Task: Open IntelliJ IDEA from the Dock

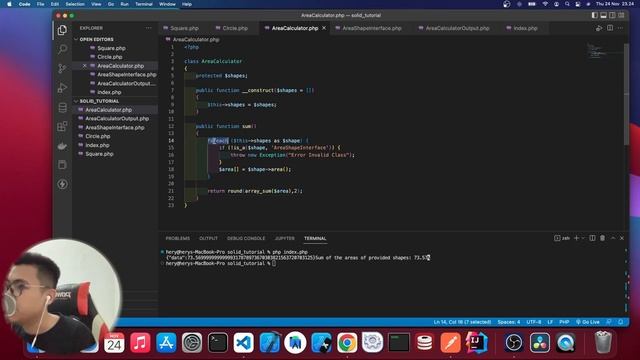Action: click(x=476, y=342)
